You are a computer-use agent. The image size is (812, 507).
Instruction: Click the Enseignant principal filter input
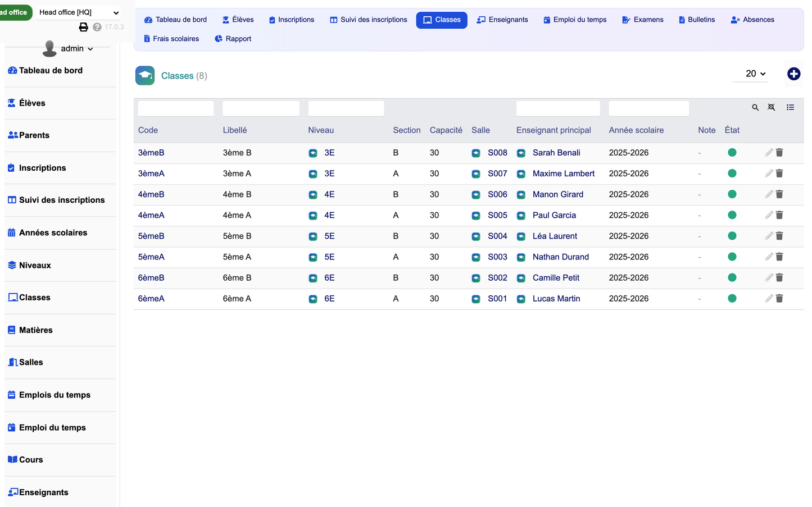[558, 108]
